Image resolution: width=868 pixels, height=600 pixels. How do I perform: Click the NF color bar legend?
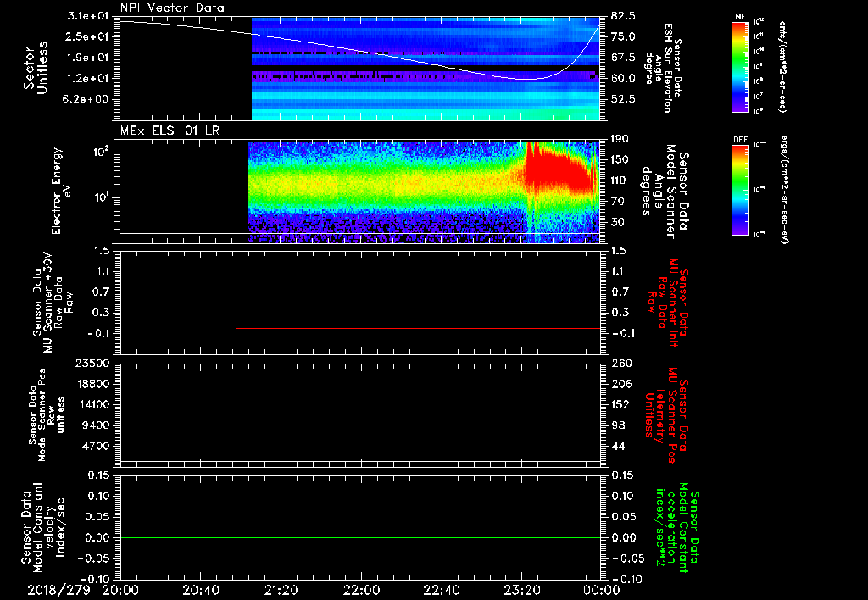point(740,67)
